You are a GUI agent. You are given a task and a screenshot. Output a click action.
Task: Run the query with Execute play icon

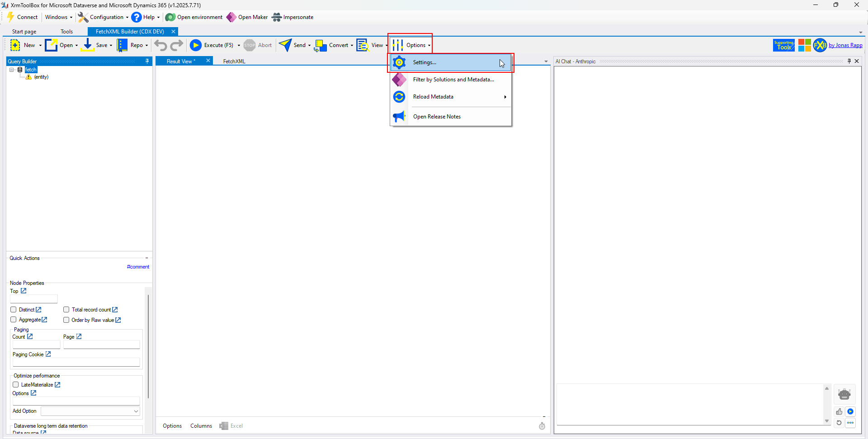(x=196, y=45)
